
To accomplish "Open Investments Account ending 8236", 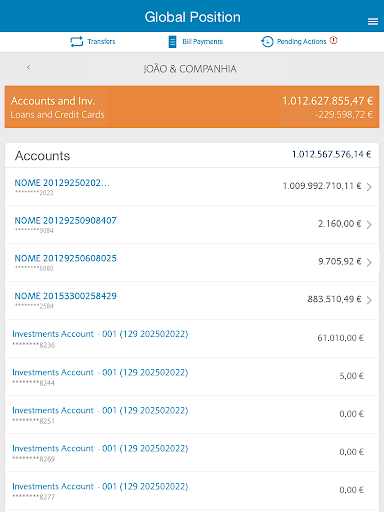I will 192,338.
